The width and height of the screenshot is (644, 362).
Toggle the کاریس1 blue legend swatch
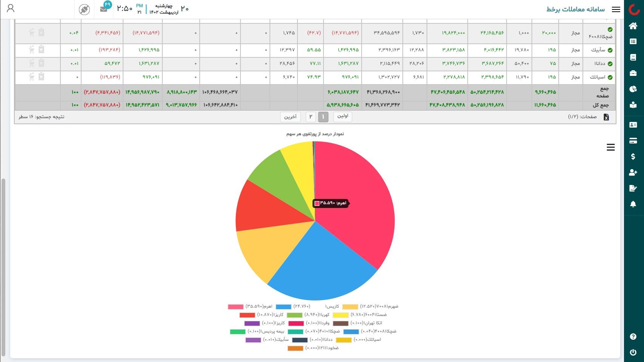pos(283,307)
